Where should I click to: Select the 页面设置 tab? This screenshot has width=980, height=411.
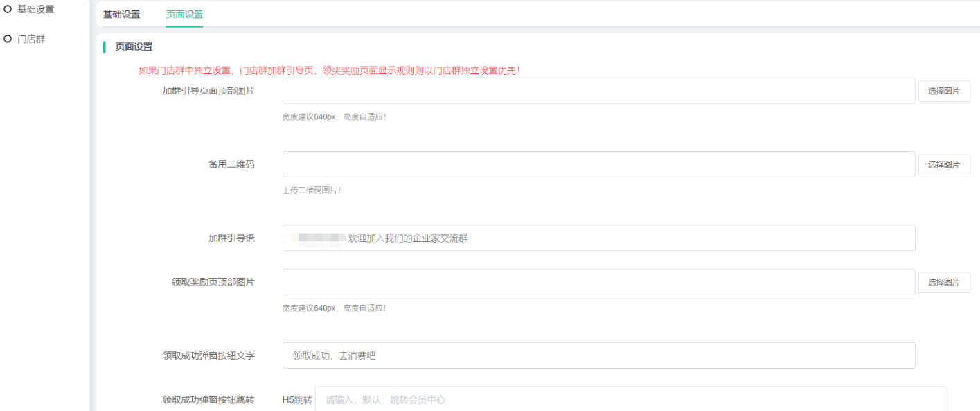point(184,15)
